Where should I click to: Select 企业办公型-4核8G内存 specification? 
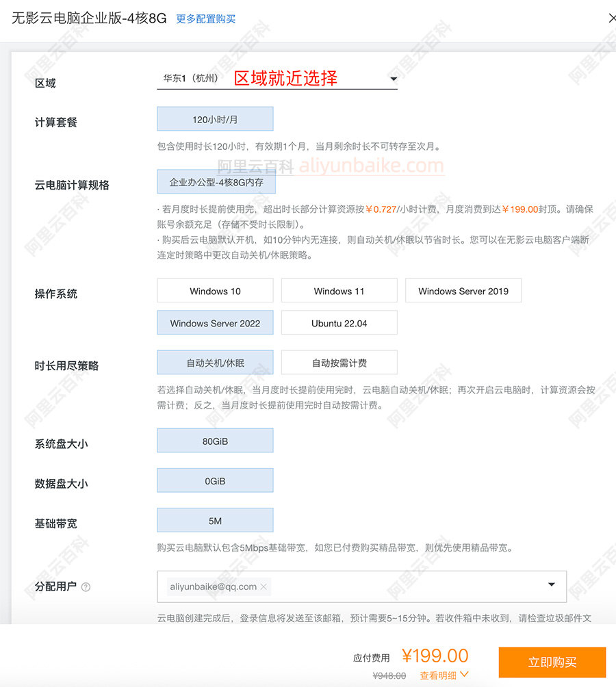(215, 181)
